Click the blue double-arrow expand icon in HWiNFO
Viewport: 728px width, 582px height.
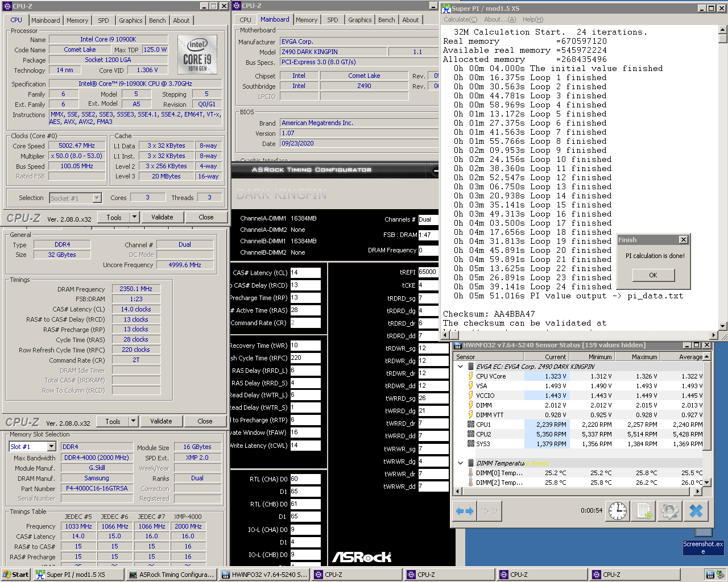(465, 511)
